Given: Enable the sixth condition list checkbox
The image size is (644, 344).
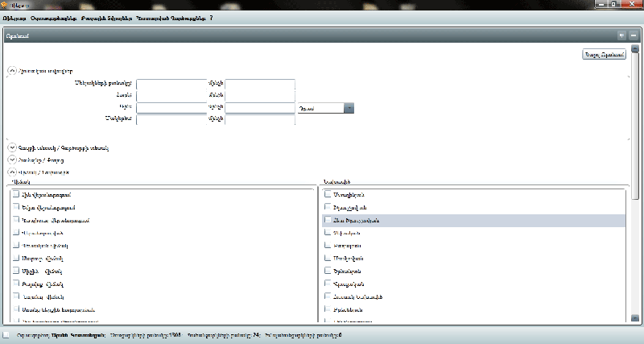Looking at the screenshot, I should pyautogui.click(x=16, y=258).
